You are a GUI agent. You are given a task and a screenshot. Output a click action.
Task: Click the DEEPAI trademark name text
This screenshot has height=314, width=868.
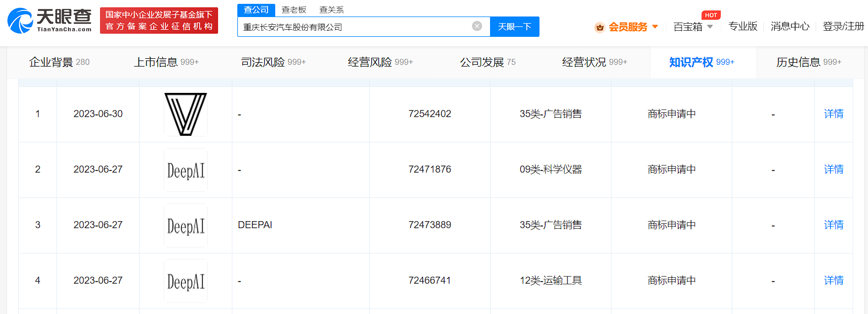coord(255,225)
